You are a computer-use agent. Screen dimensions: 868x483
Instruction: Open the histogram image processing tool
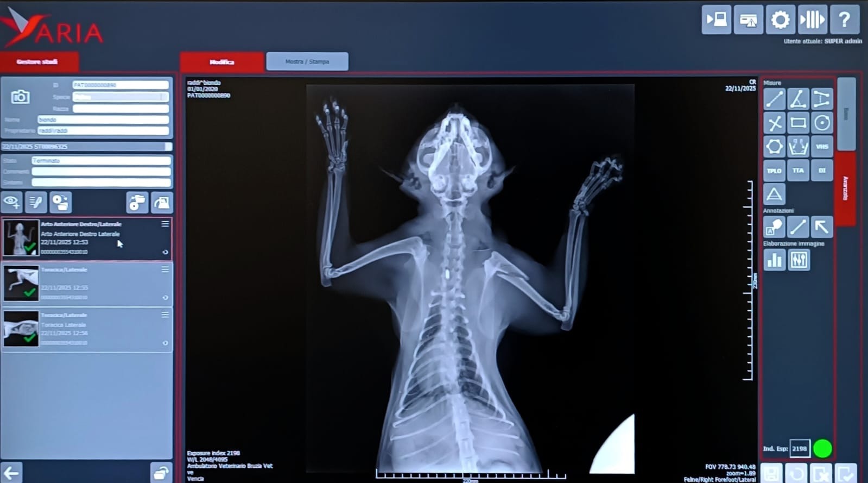774,260
